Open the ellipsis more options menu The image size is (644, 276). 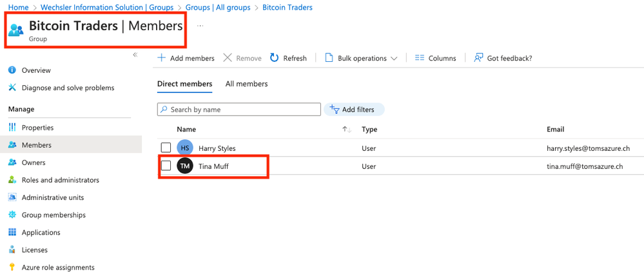(x=200, y=26)
